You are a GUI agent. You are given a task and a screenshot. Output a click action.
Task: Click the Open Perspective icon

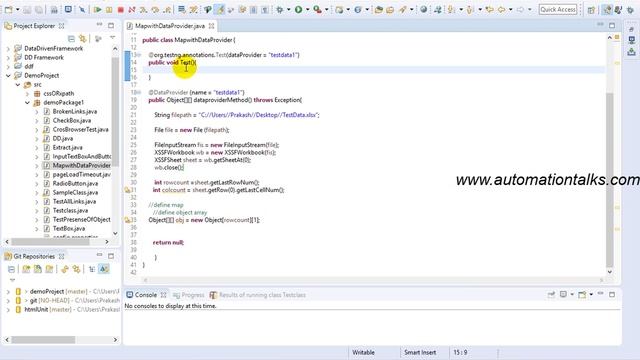point(591,10)
